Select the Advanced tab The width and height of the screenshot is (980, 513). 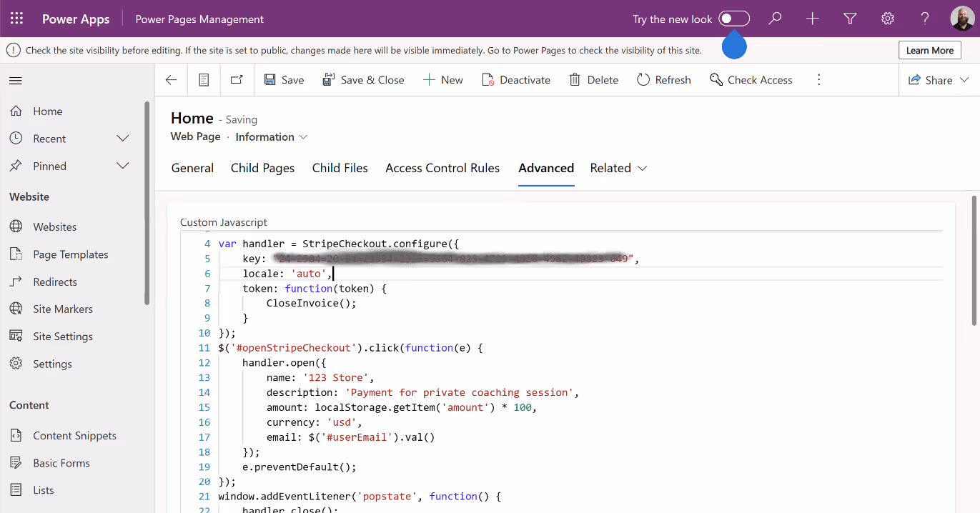(546, 168)
